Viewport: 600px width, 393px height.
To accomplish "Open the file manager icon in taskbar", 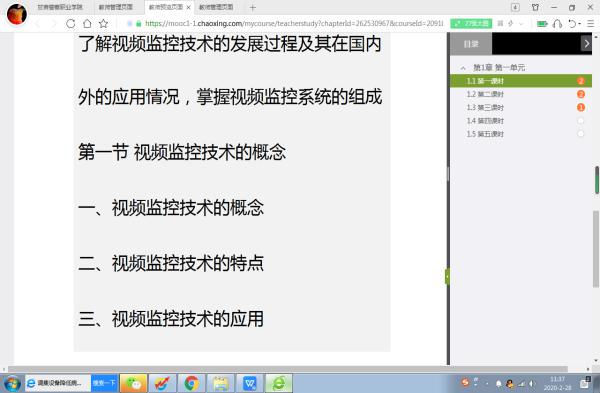I will [x=220, y=383].
